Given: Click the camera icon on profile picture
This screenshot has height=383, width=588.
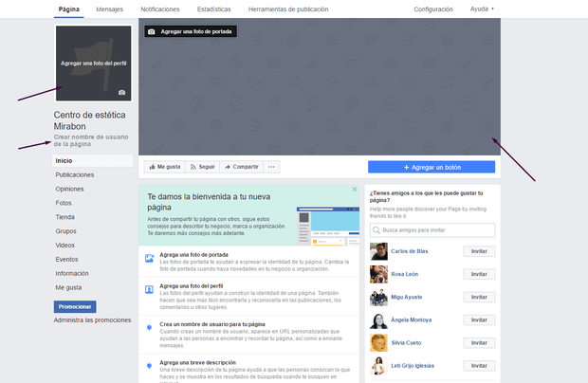Looking at the screenshot, I should [x=122, y=92].
